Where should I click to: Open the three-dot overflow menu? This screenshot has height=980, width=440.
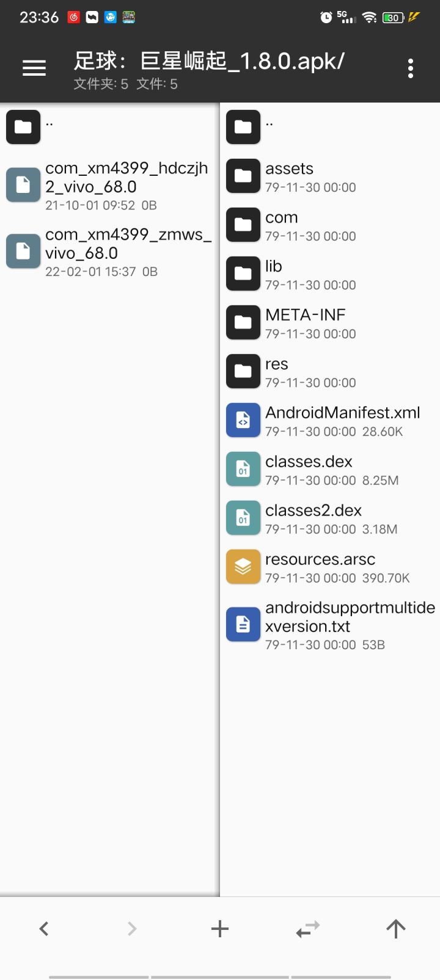click(411, 68)
